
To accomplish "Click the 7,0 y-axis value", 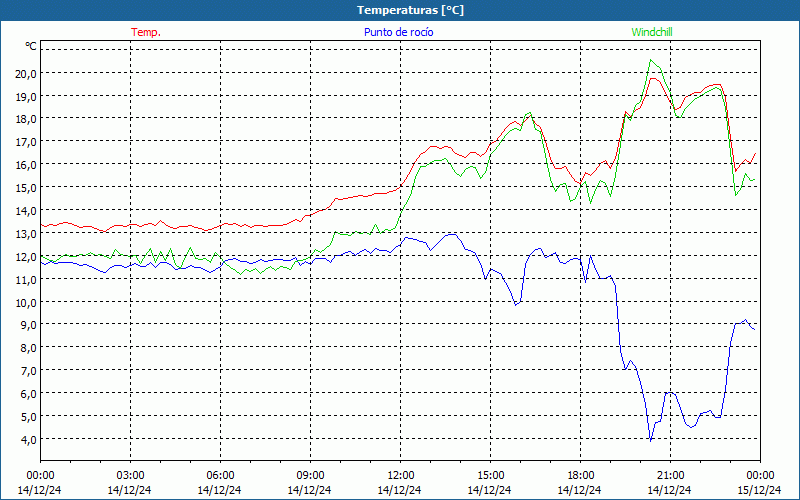I will tap(28, 371).
